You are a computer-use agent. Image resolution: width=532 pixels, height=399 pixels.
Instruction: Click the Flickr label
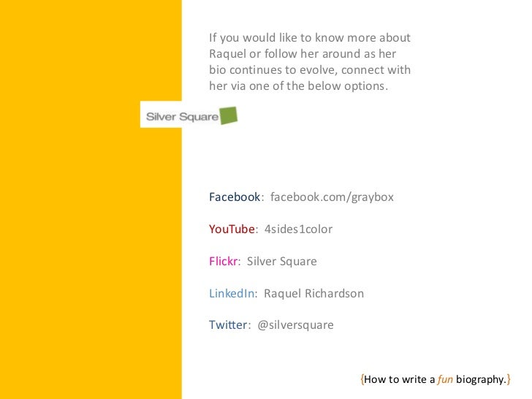point(223,262)
